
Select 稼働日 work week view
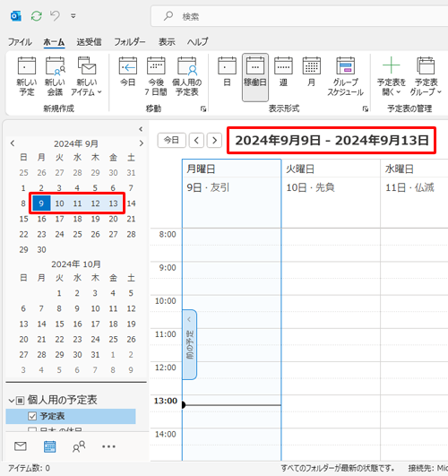(255, 77)
